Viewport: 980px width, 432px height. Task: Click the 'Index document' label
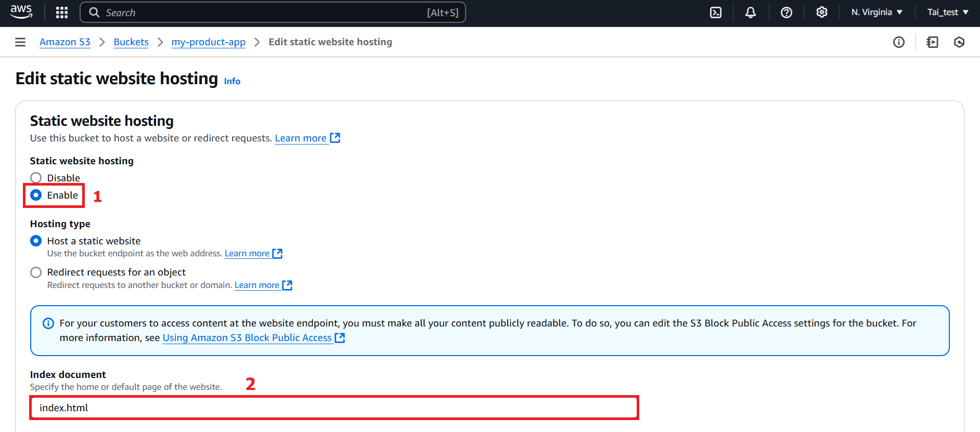(x=68, y=375)
